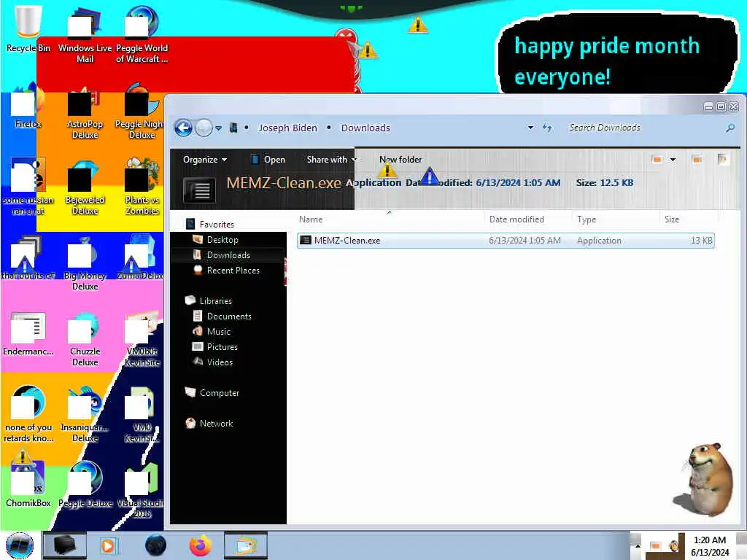
Task: Select Favorites in navigation pane
Action: pyautogui.click(x=209, y=224)
